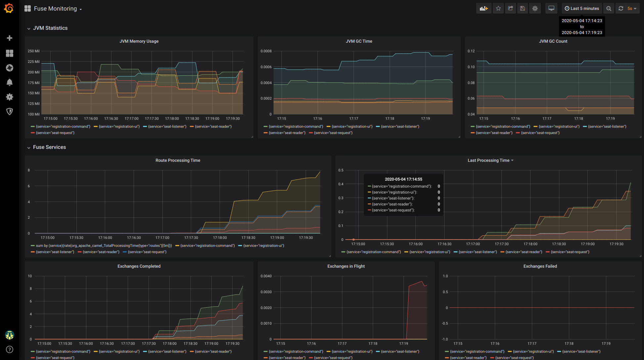Star this dashboard as favorite
The image size is (644, 360).
(x=498, y=8)
